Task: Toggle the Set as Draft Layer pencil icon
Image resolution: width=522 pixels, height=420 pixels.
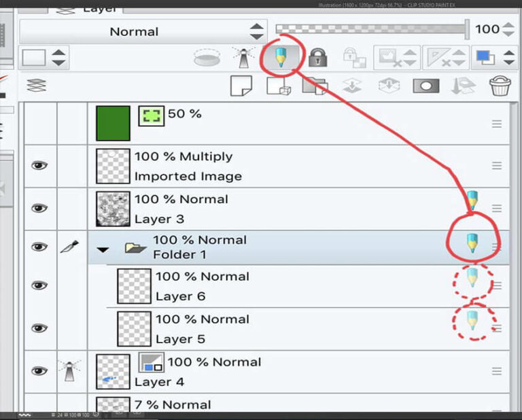Action: pos(281,58)
